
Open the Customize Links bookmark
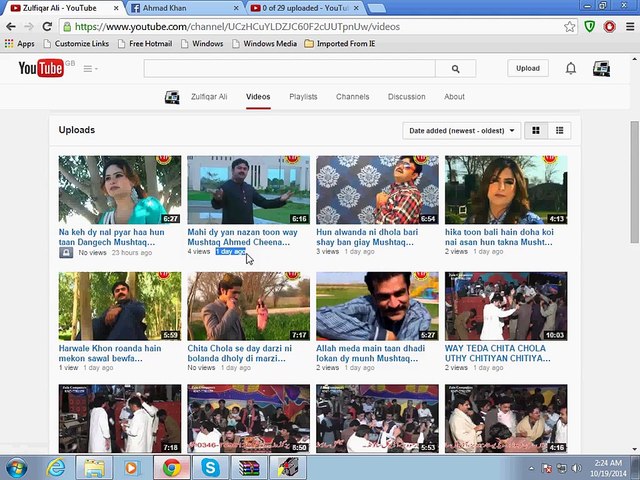pos(76,44)
